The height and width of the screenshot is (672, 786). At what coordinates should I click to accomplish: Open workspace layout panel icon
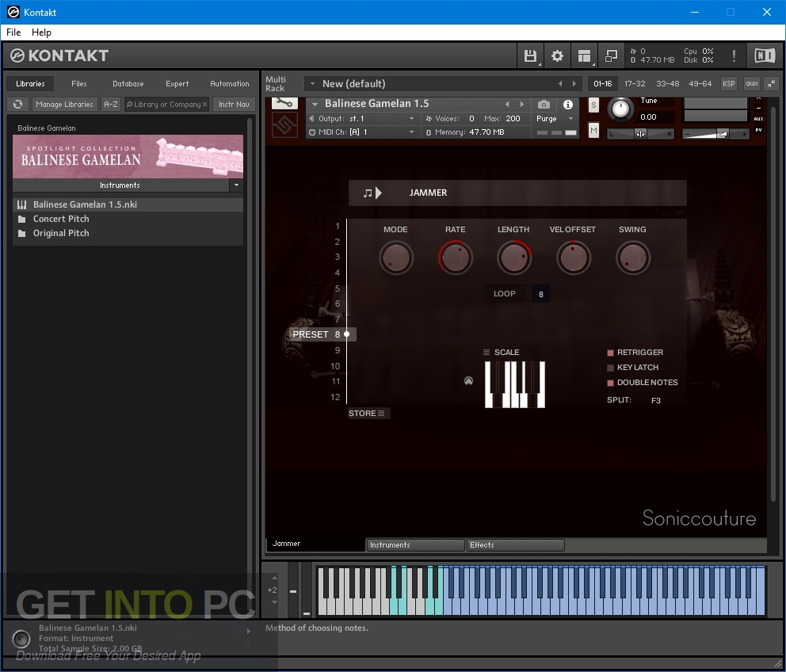pyautogui.click(x=584, y=55)
